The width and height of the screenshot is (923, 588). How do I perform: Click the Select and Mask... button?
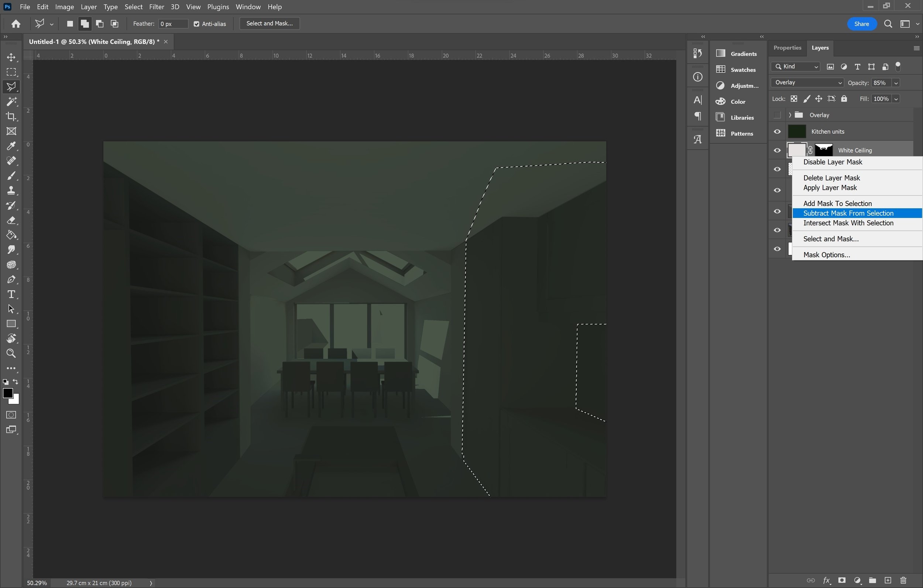tap(270, 24)
